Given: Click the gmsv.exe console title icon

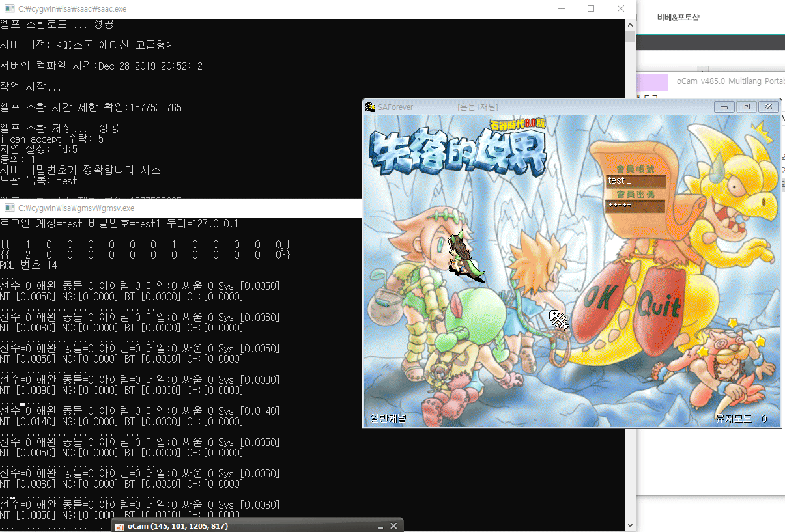Looking at the screenshot, I should [9, 208].
